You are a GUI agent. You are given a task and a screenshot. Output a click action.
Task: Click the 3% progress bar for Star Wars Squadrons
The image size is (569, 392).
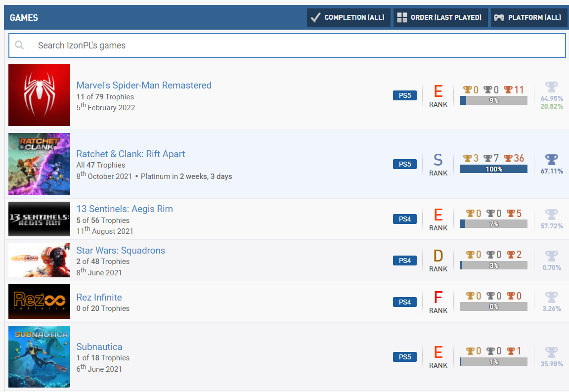click(x=493, y=265)
